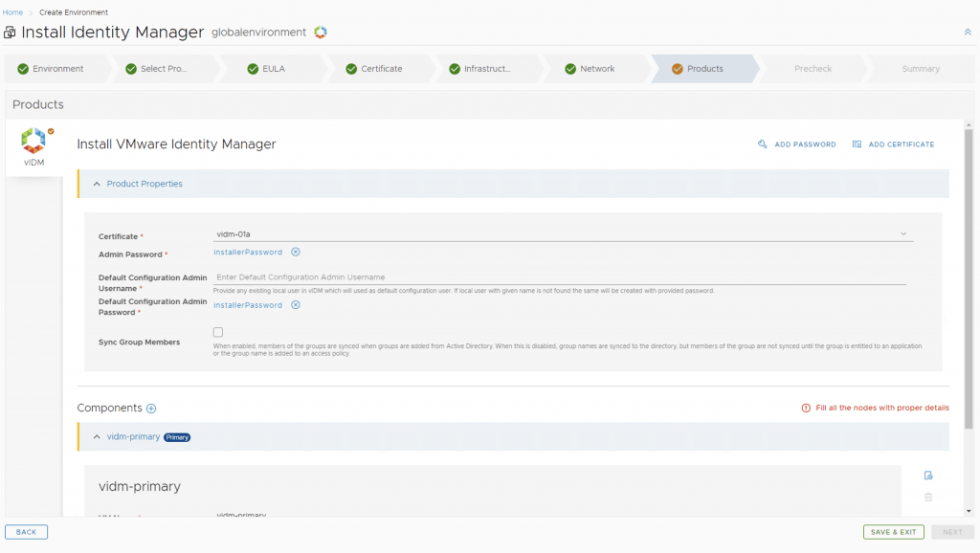This screenshot has width=980, height=553.
Task: Click the Home breadcrumb link
Action: coord(12,12)
